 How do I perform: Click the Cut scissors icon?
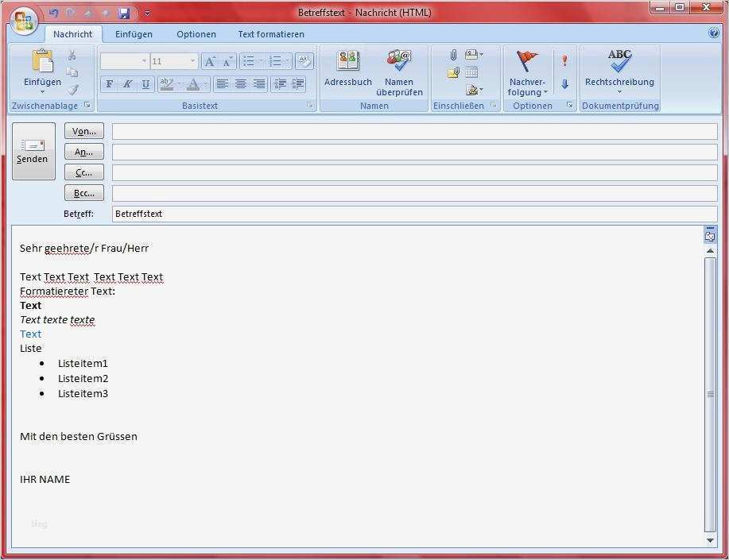(72, 56)
